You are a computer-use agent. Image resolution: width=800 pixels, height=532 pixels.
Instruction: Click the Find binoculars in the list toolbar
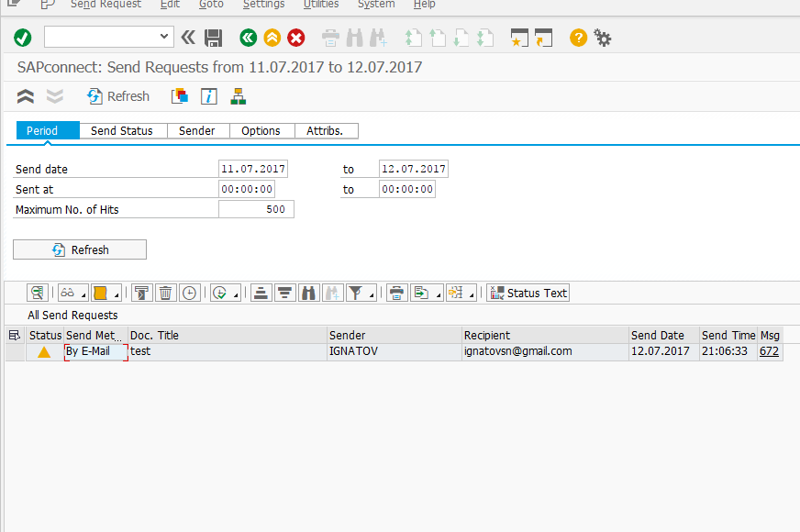pos(308,293)
